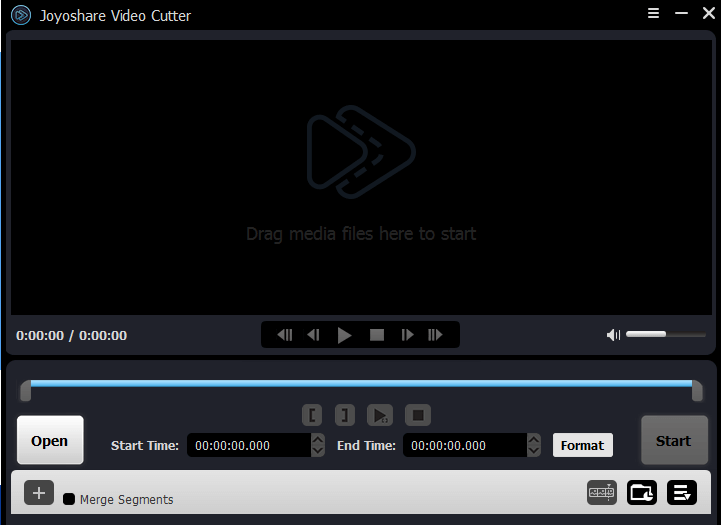Step back one frame
This screenshot has width=721, height=525.
pyautogui.click(x=314, y=335)
